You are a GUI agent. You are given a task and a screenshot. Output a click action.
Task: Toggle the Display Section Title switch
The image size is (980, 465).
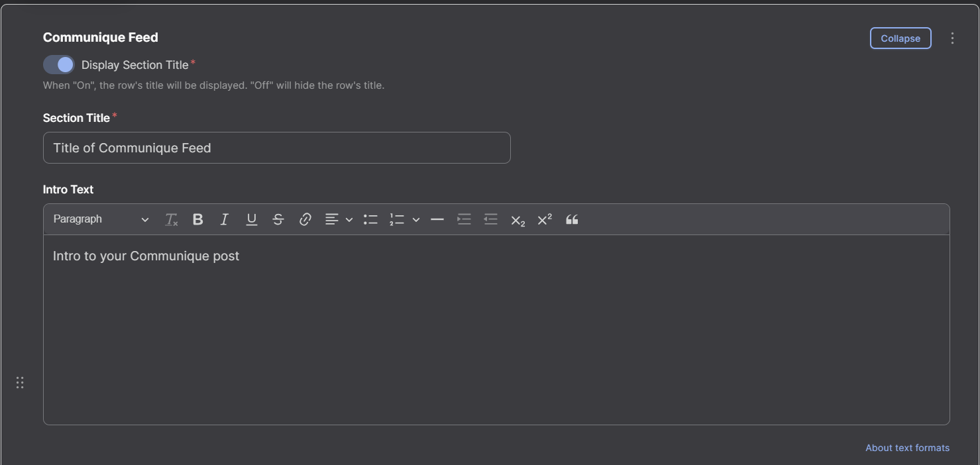[59, 64]
